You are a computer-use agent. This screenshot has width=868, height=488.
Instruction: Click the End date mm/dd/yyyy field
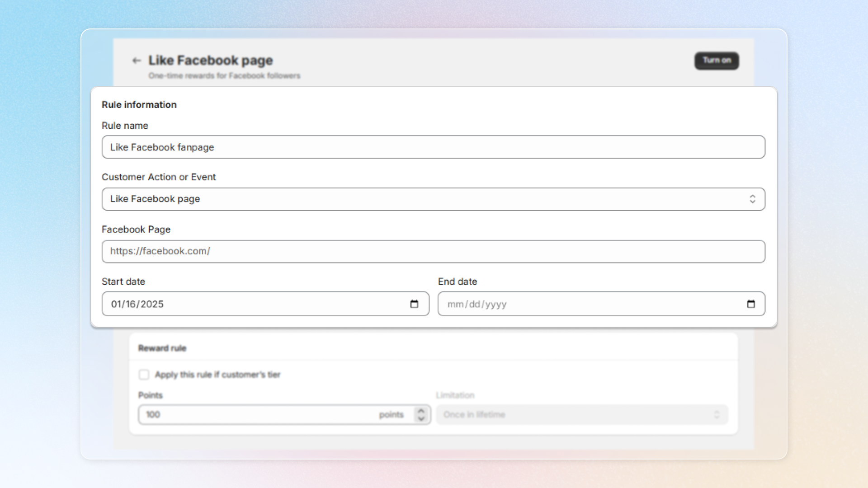click(x=588, y=304)
